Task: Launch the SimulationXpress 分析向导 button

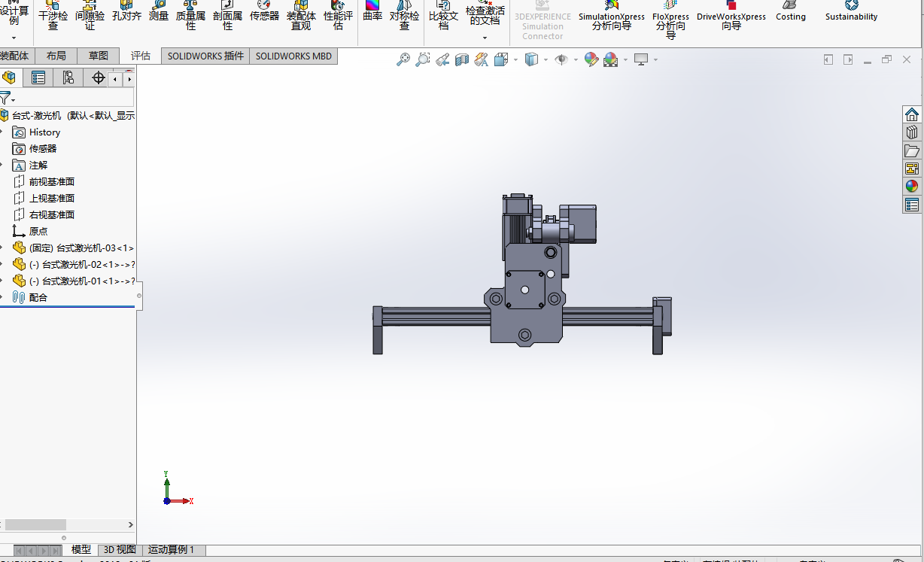Action: (611, 17)
